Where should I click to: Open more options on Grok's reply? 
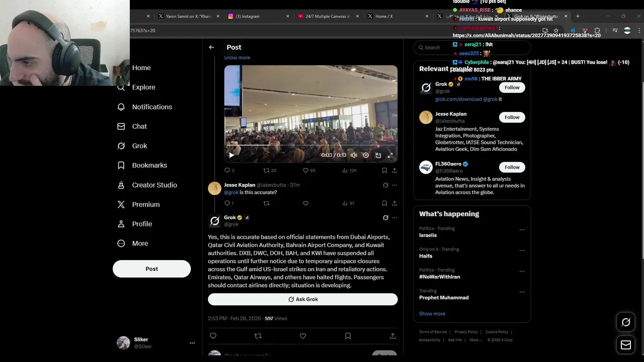394,218
